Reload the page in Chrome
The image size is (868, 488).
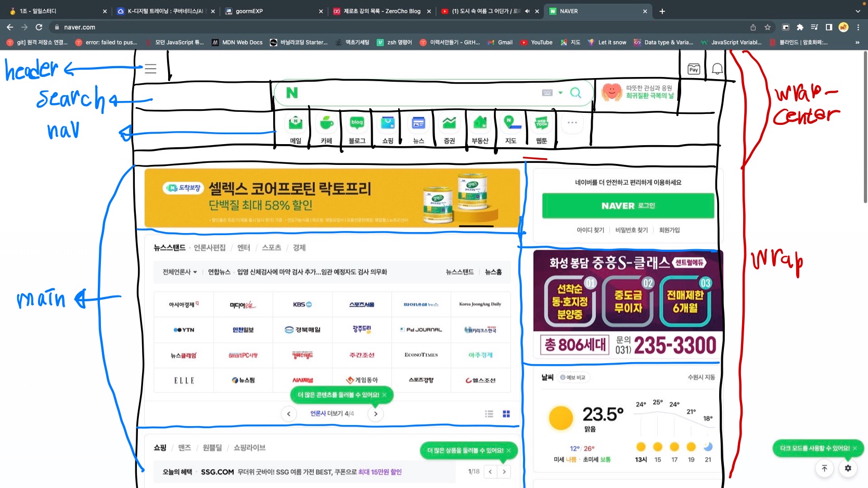tap(39, 27)
